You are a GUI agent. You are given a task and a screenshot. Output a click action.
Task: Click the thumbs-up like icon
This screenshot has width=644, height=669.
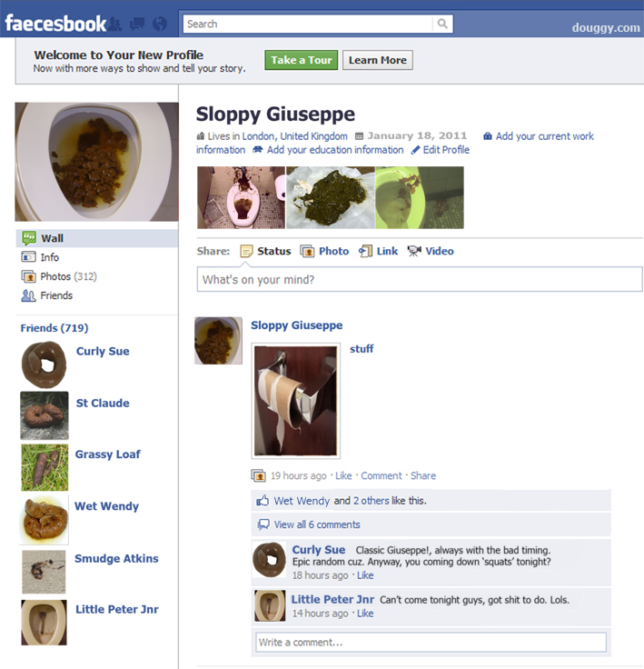pos(263,501)
